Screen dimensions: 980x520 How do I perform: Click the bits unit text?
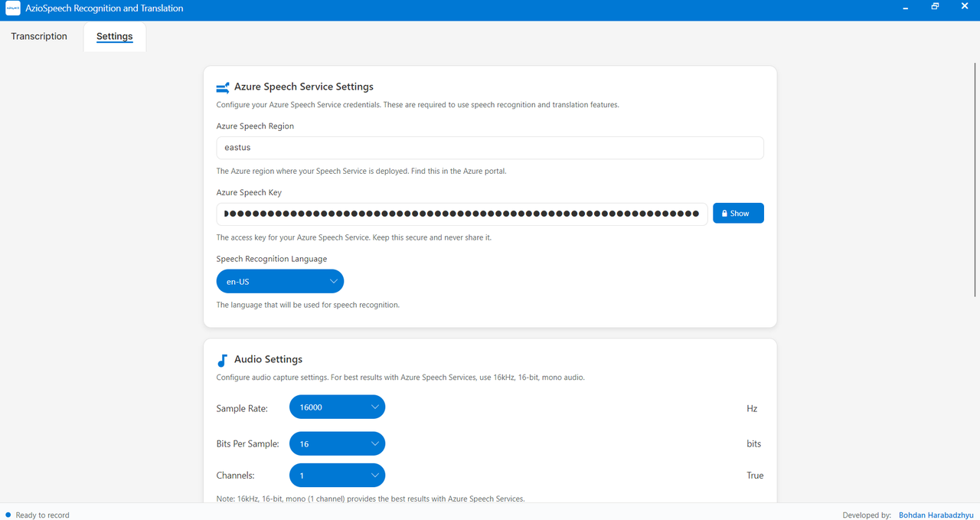click(754, 444)
